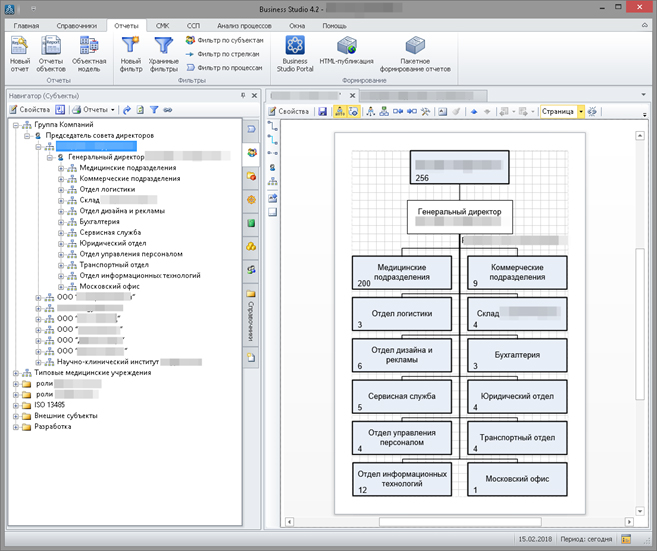The height and width of the screenshot is (551, 657).
Task: Click Свойства button in the Navigator toolbar
Action: (x=28, y=109)
